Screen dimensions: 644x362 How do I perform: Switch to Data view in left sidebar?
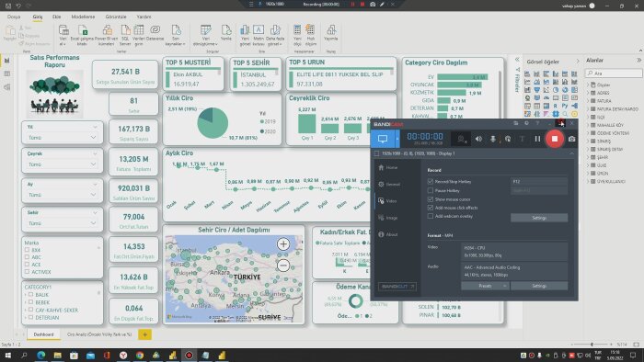pyautogui.click(x=7, y=74)
